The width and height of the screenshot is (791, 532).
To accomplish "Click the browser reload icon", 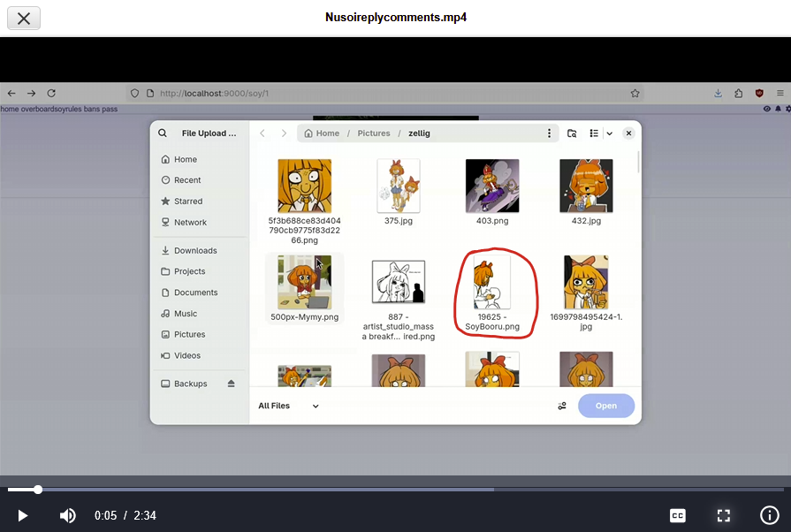I will coord(51,93).
